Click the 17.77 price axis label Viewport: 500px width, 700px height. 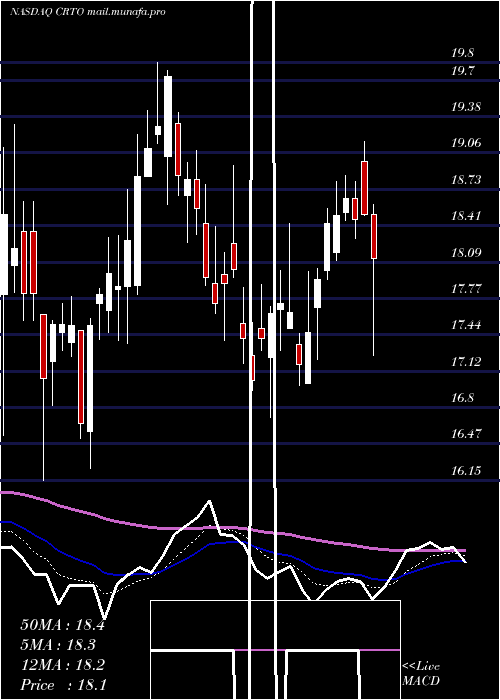[466, 289]
